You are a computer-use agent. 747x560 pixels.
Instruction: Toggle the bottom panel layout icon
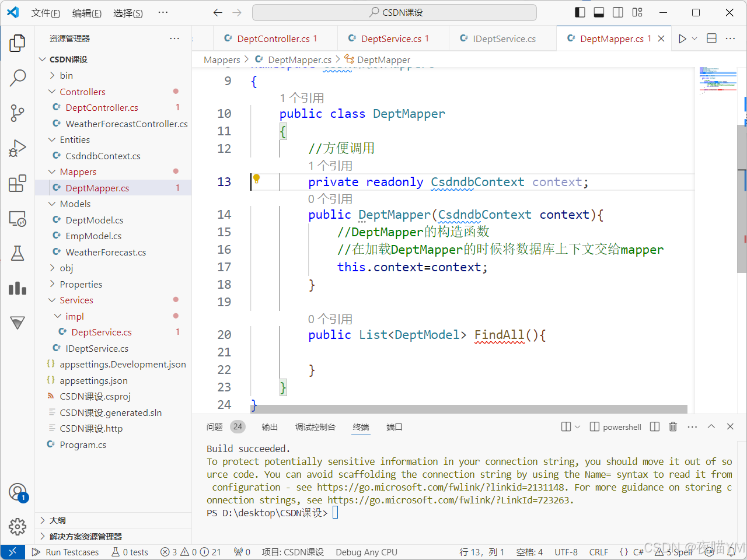tap(599, 12)
